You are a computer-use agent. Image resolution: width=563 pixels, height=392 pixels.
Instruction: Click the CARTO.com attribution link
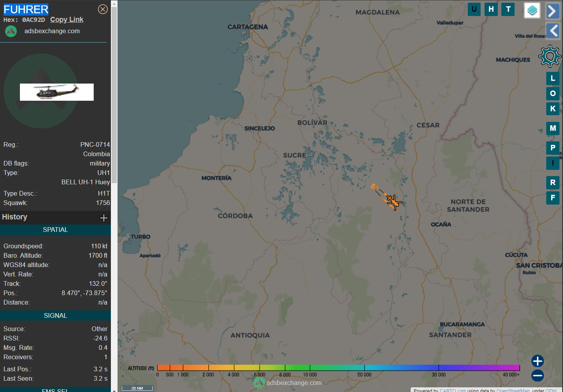pos(453,390)
